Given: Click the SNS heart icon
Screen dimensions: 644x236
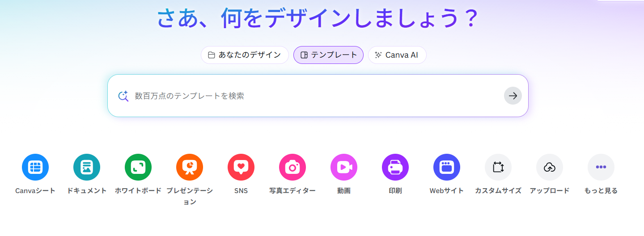Looking at the screenshot, I should (241, 167).
